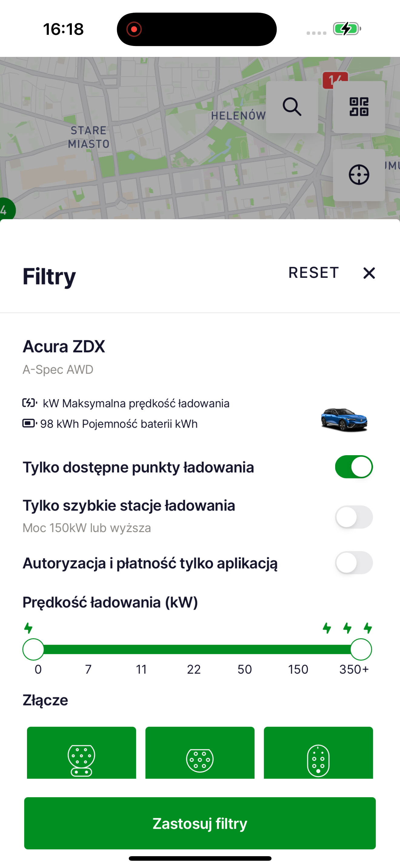Screen dimensions: 400x868
Task: Click the right charging speed slider handle
Action: tap(361, 649)
